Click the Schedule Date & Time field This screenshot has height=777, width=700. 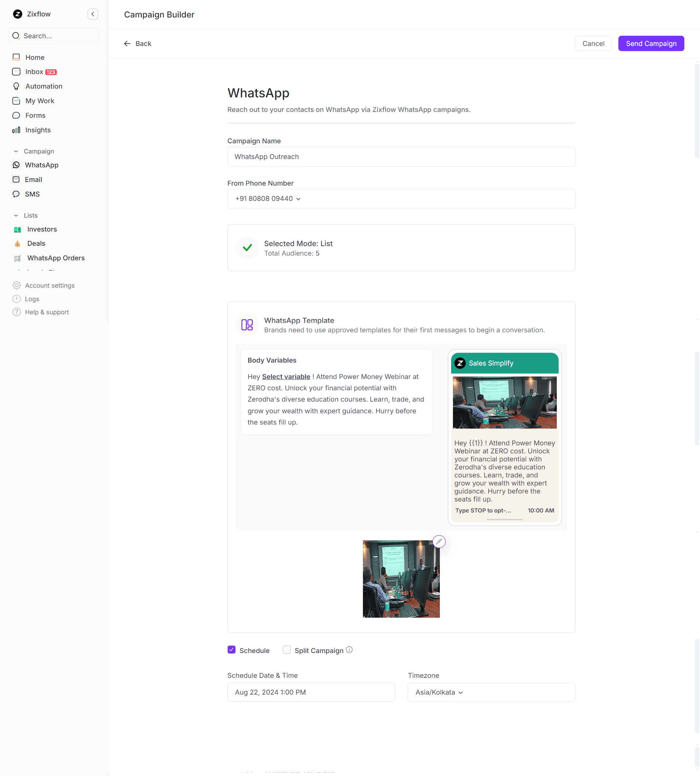pos(311,692)
